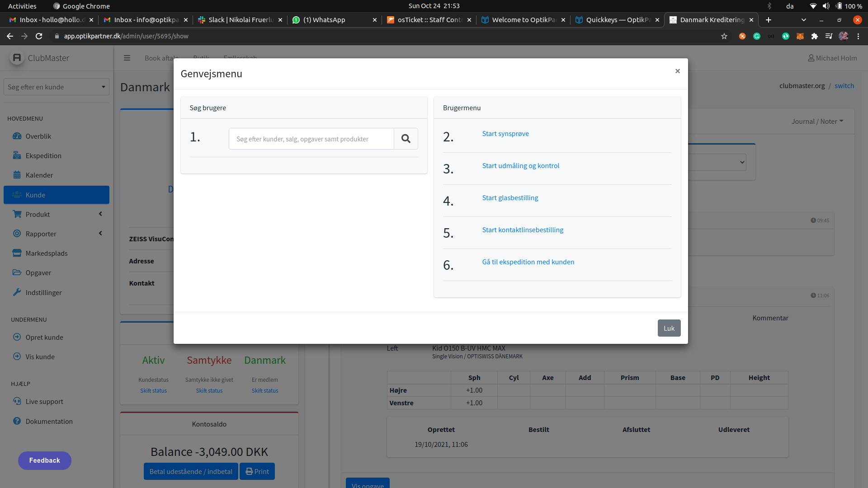
Task: Close the Genvejsmenu dialog with X
Action: pos(677,71)
